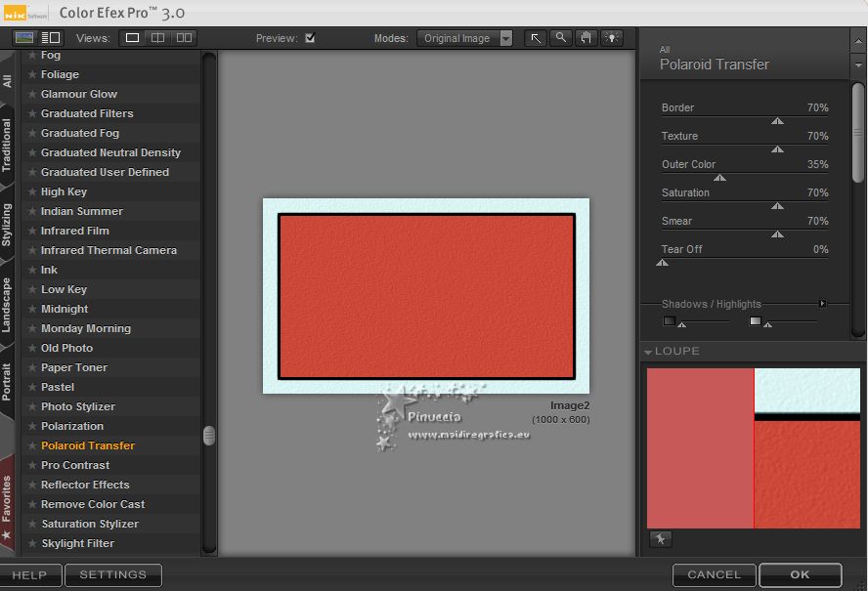Toggle favorite star for Old Photo

click(32, 348)
